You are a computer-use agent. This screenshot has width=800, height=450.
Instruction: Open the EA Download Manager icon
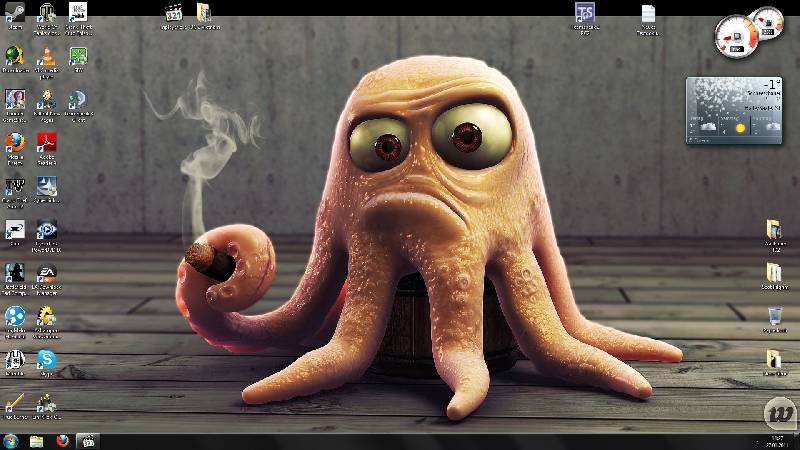pyautogui.click(x=46, y=273)
